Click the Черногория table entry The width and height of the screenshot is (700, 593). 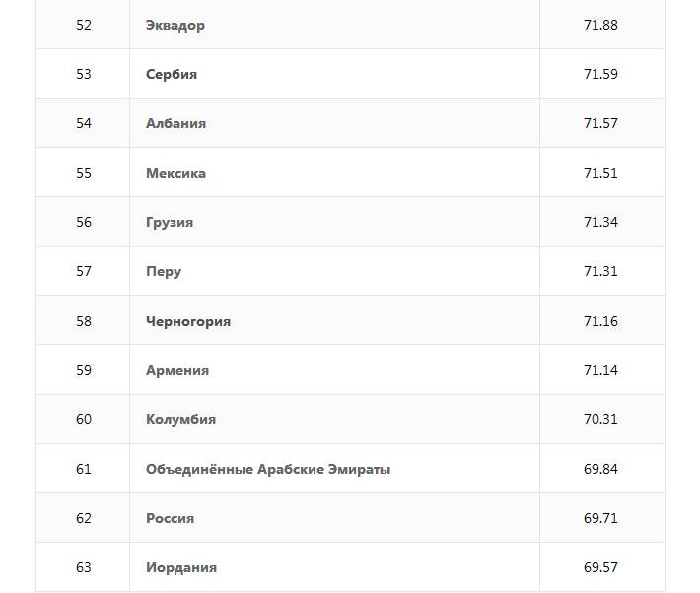tap(188, 321)
